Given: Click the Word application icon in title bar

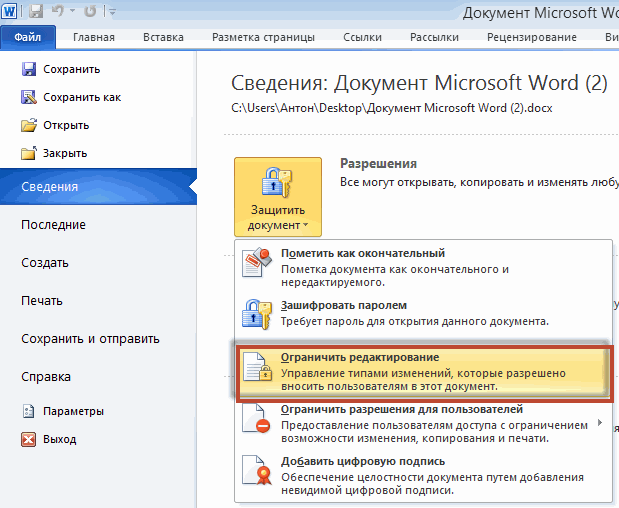Looking at the screenshot, I should pyautogui.click(x=9, y=11).
